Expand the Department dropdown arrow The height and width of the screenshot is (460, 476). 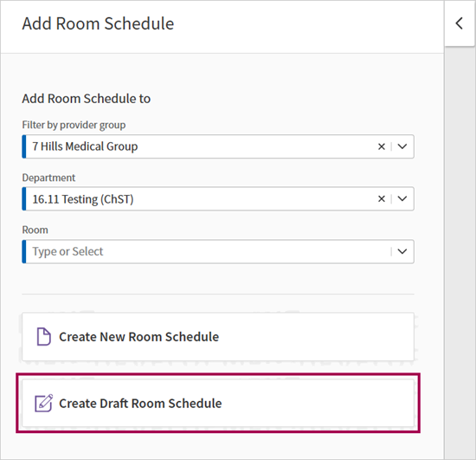[402, 198]
